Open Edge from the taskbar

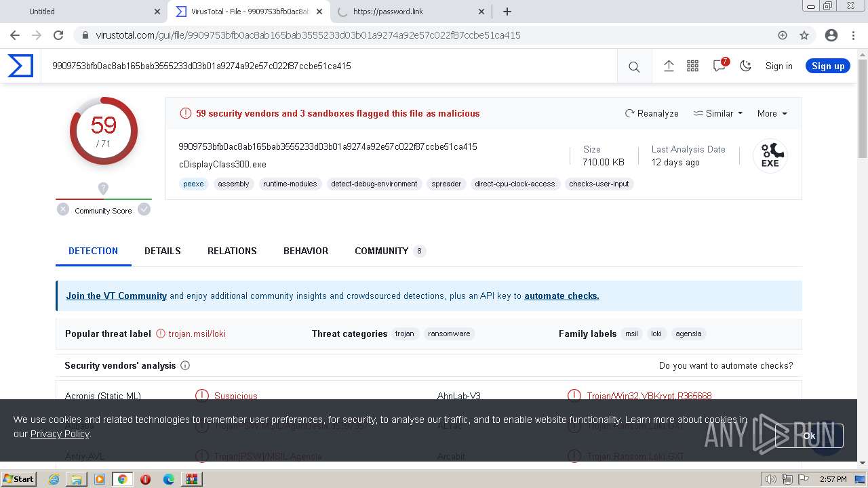[169, 479]
